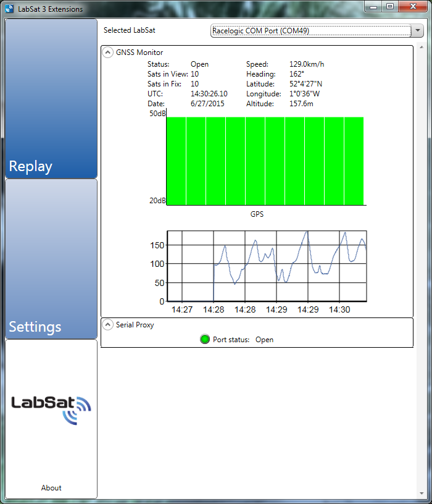Close the LabSat 3 Extensions window
Image resolution: width=432 pixels, height=504 pixels.
coord(413,7)
